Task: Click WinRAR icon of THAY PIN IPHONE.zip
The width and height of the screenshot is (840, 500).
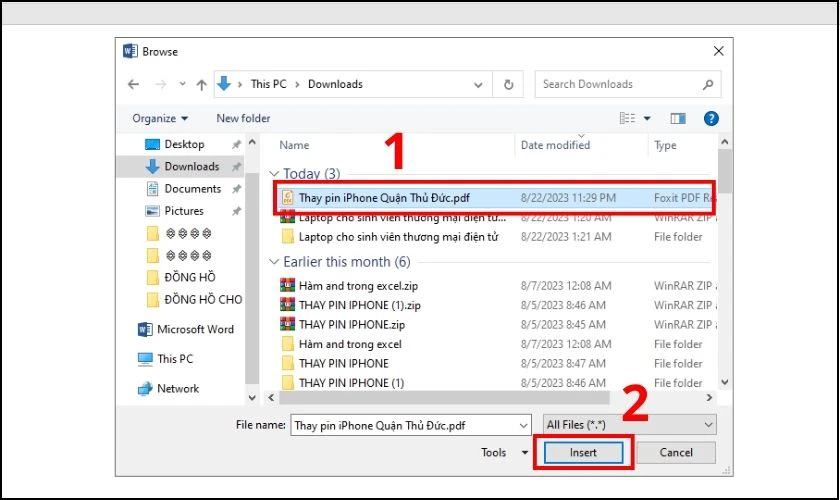Action: click(x=288, y=324)
